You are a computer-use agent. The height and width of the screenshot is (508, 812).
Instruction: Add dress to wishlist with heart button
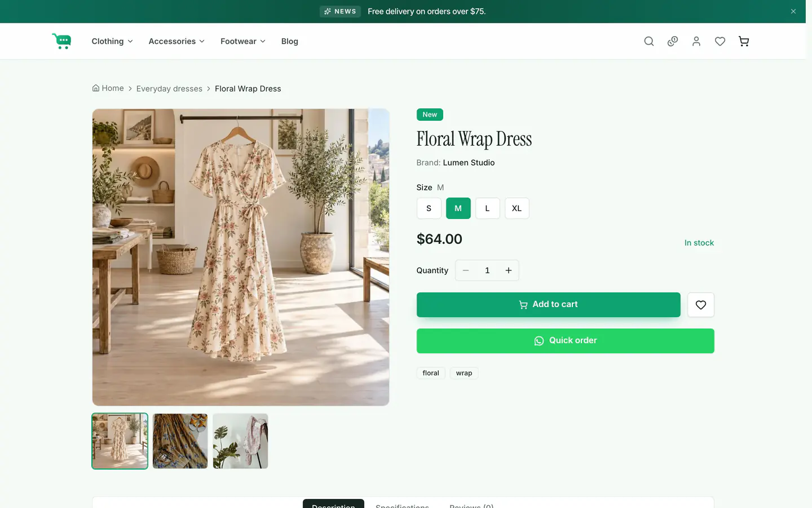pos(701,305)
